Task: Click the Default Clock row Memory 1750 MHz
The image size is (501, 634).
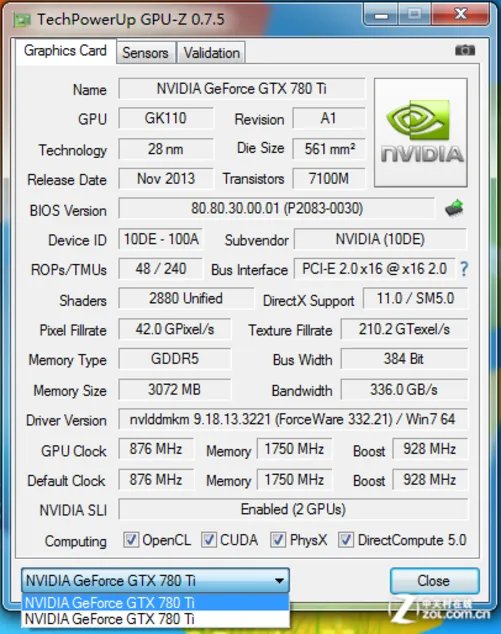Action: pos(294,480)
